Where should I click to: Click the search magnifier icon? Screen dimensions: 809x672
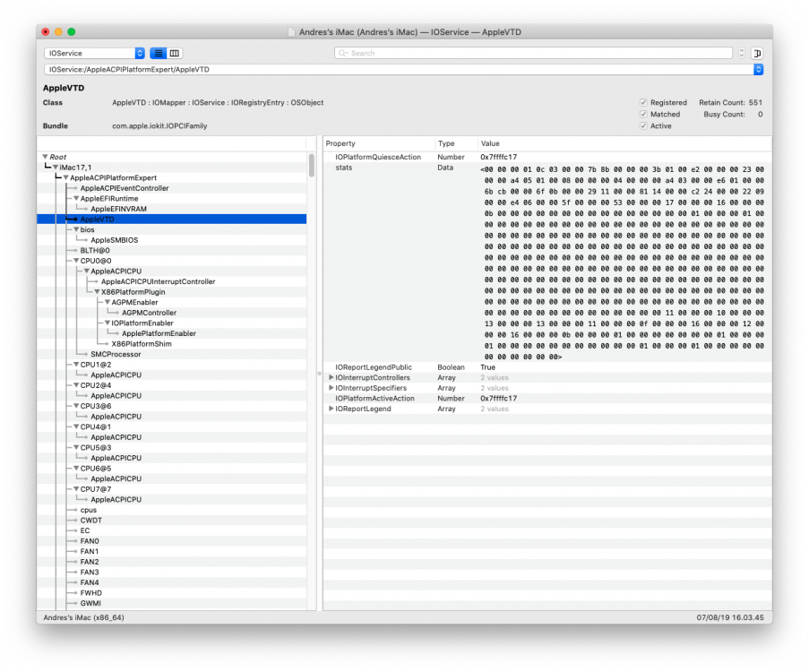(x=343, y=53)
